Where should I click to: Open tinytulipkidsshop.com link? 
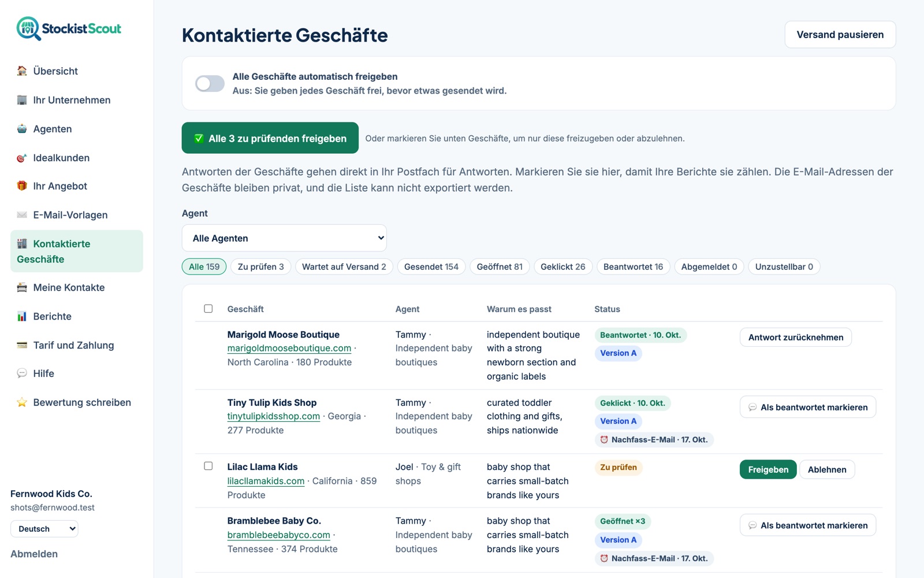point(274,416)
